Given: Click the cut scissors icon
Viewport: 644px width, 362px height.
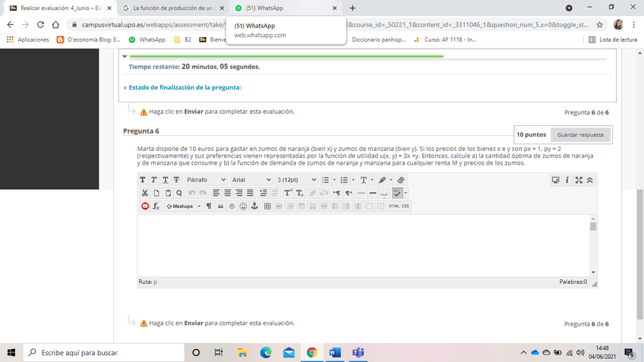Looking at the screenshot, I should pyautogui.click(x=144, y=193).
